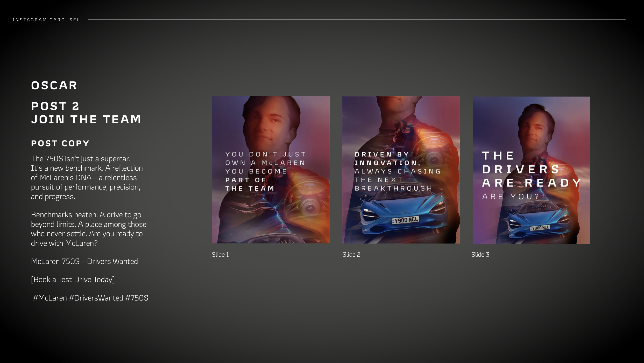The width and height of the screenshot is (644, 363).
Task: Click the Y900 MCL plate on Slide 3
Action: click(x=540, y=228)
